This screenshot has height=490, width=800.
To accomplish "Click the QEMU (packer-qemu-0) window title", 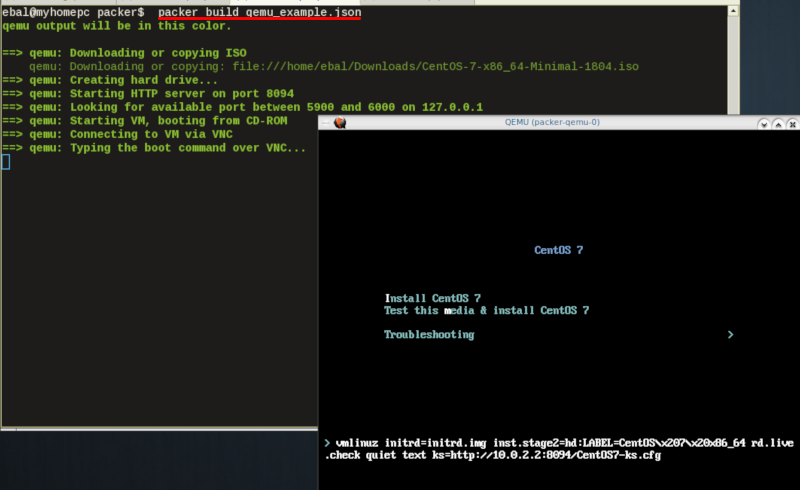I will point(552,122).
